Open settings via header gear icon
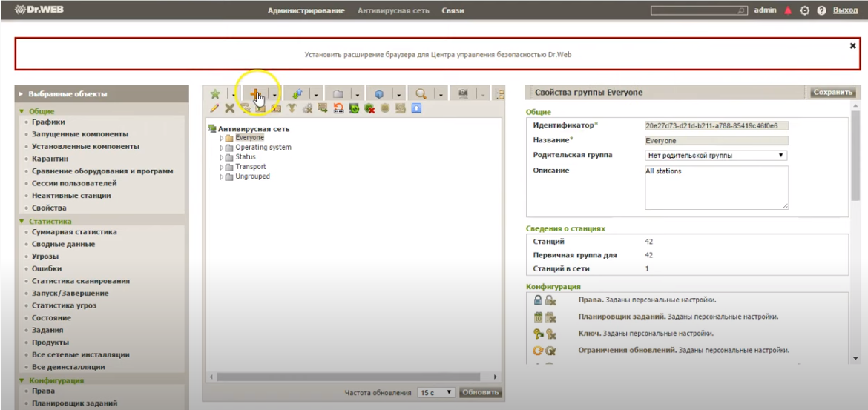The width and height of the screenshot is (868, 410). click(x=805, y=10)
